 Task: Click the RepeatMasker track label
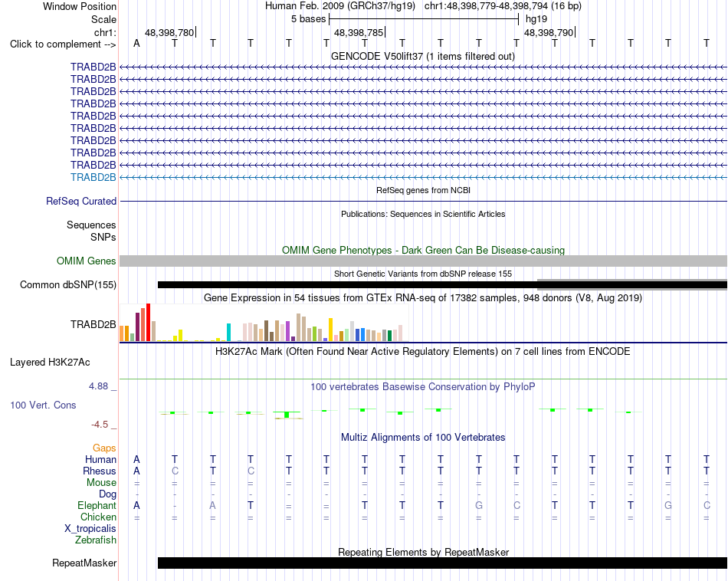84,563
